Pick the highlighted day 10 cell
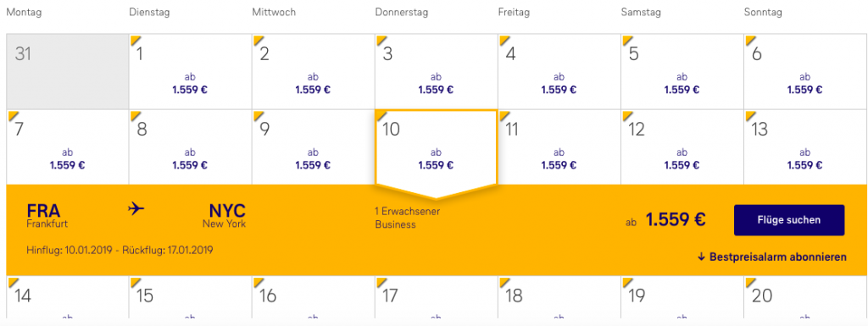The width and height of the screenshot is (868, 326). click(x=437, y=147)
